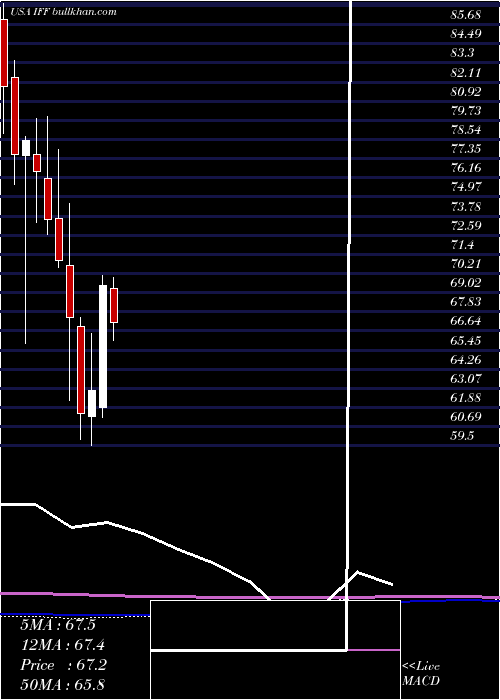This screenshot has width=500, height=700.
Task: Click the 64.26 price axis label
Action: pyautogui.click(x=466, y=360)
